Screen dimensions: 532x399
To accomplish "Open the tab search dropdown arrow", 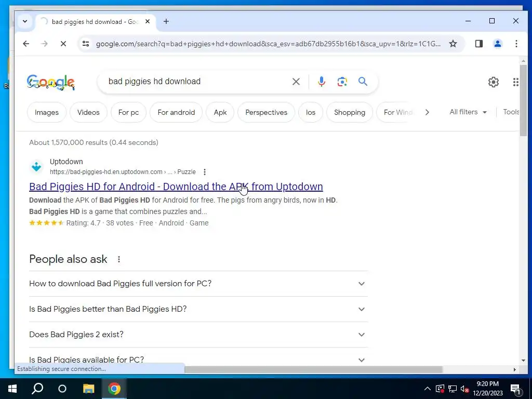I will 25,21.
